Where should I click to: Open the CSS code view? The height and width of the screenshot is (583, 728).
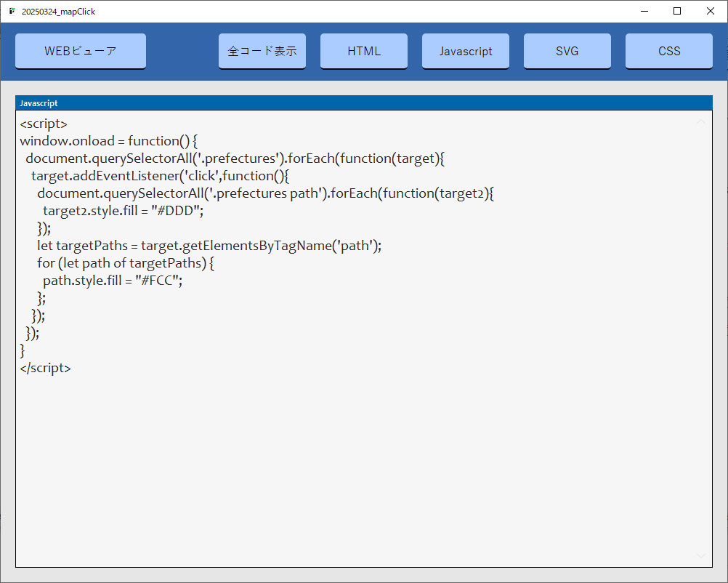coord(668,51)
